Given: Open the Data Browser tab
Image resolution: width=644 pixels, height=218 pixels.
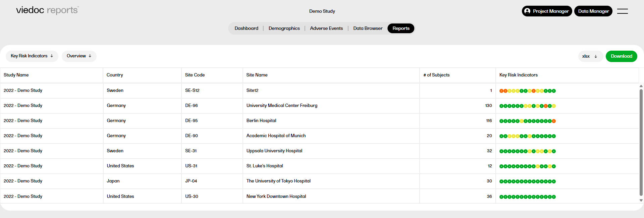Looking at the screenshot, I should pos(368,29).
